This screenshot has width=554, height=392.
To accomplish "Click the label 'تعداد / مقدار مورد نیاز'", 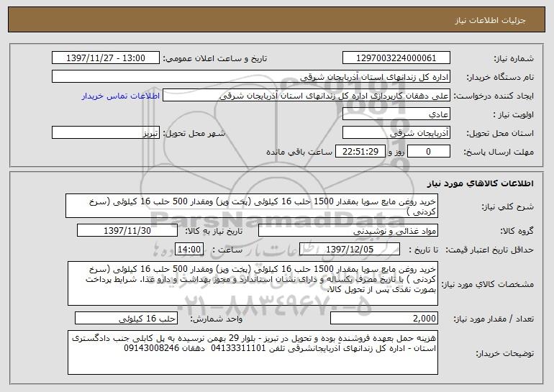I will point(494,319).
